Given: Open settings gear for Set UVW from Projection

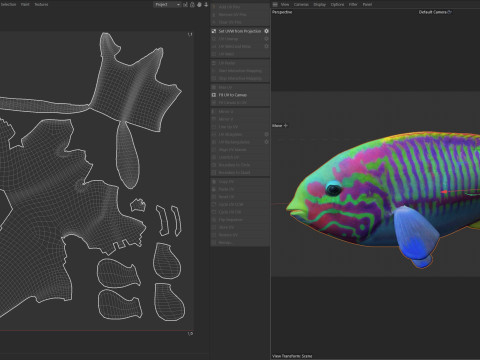Looking at the screenshot, I should [x=266, y=31].
